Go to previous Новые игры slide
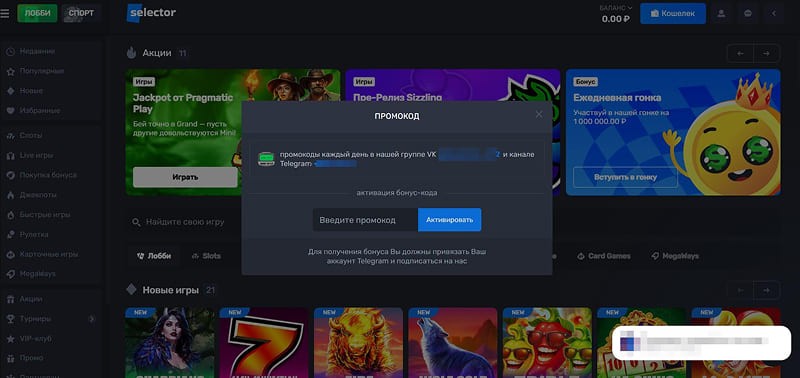The width and height of the screenshot is (800, 378). click(x=740, y=290)
